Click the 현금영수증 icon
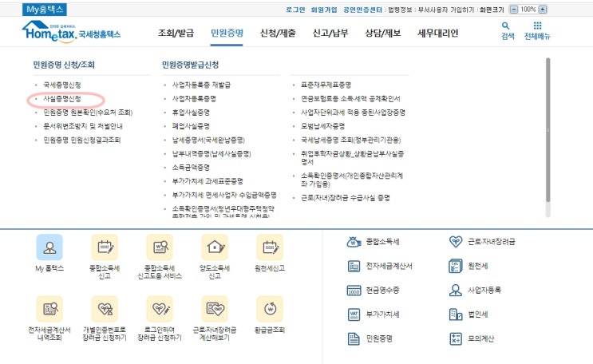 (x=354, y=291)
